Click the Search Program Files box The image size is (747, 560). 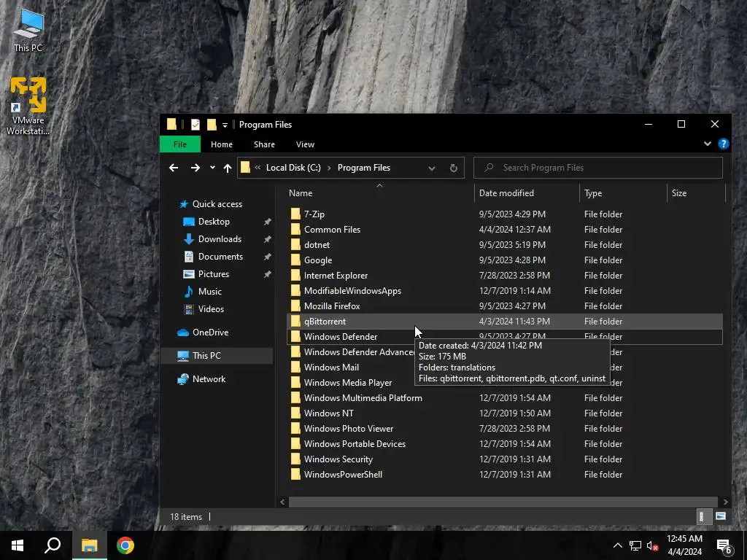coord(598,168)
